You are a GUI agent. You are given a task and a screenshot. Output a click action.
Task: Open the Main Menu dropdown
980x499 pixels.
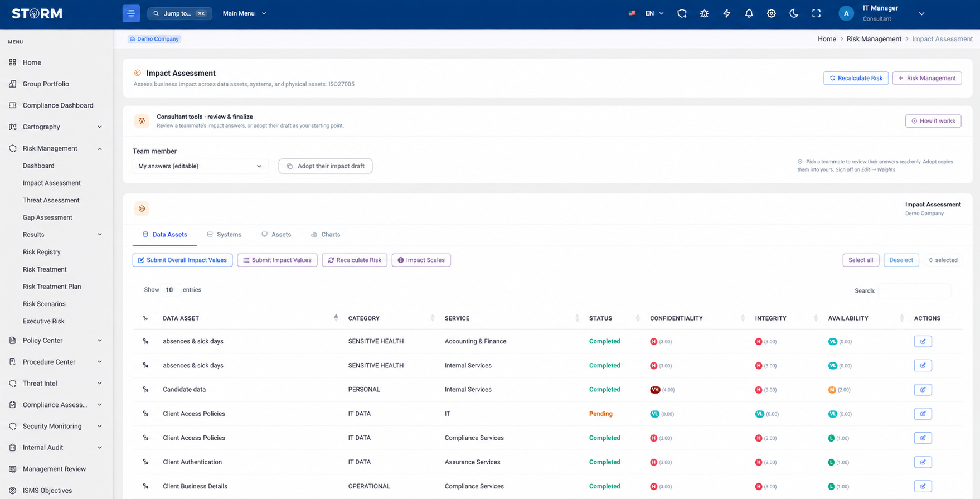245,13
